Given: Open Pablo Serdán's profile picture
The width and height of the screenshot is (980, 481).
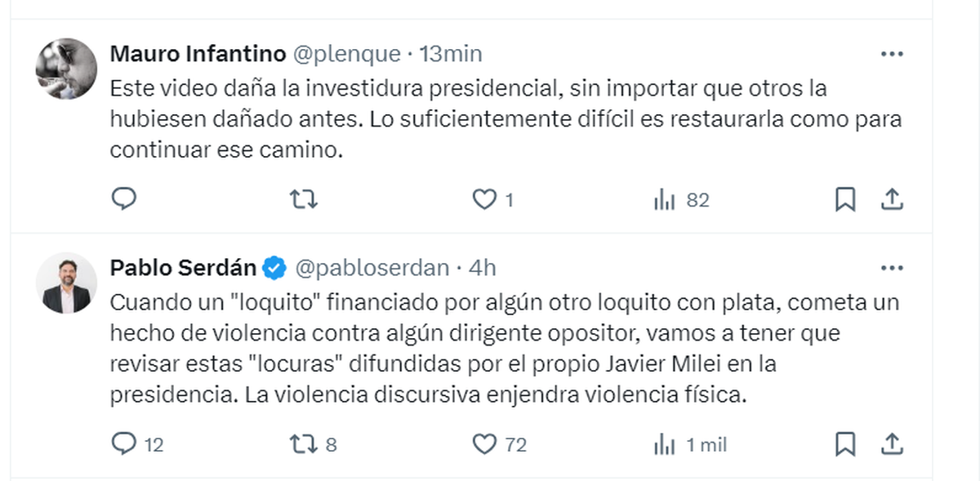Looking at the screenshot, I should 67,283.
